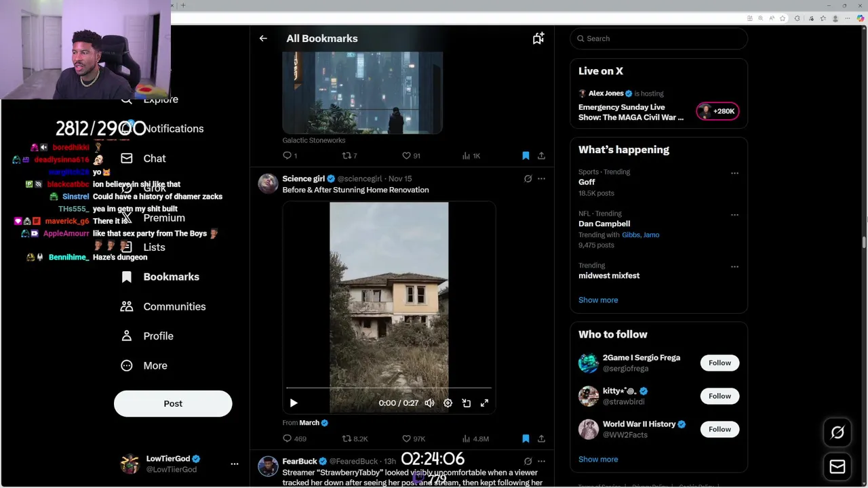Viewport: 868px width, 488px height.
Task: Click the page vertical scrollbar
Action: [x=864, y=243]
